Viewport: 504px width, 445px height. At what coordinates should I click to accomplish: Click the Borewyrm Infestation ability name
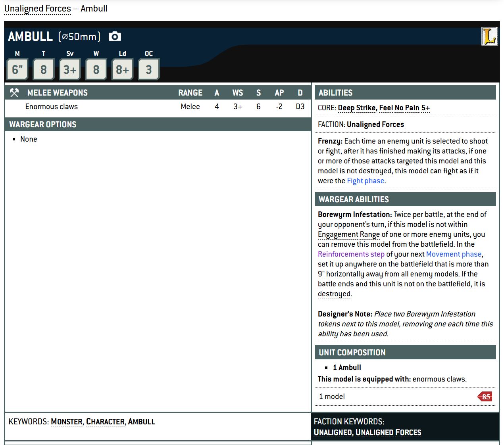pyautogui.click(x=355, y=215)
